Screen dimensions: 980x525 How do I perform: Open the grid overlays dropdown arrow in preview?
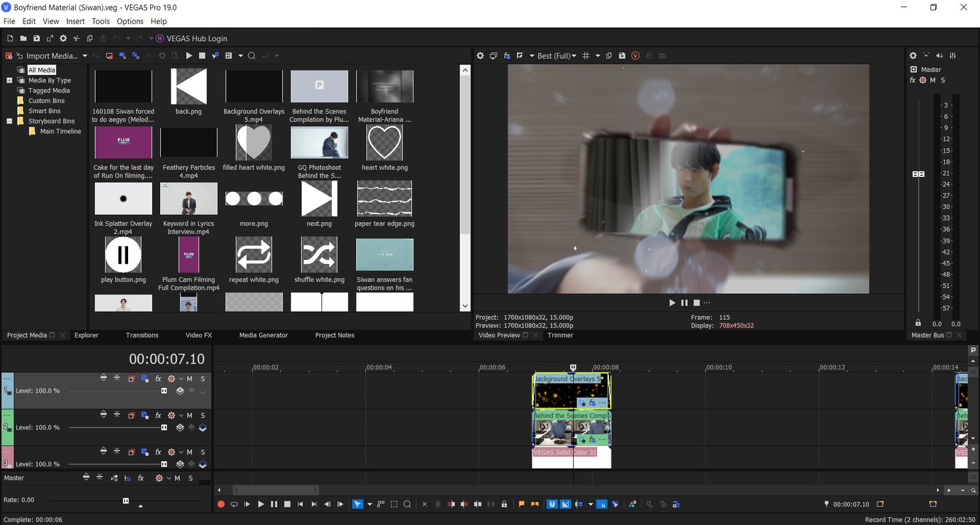pos(598,56)
